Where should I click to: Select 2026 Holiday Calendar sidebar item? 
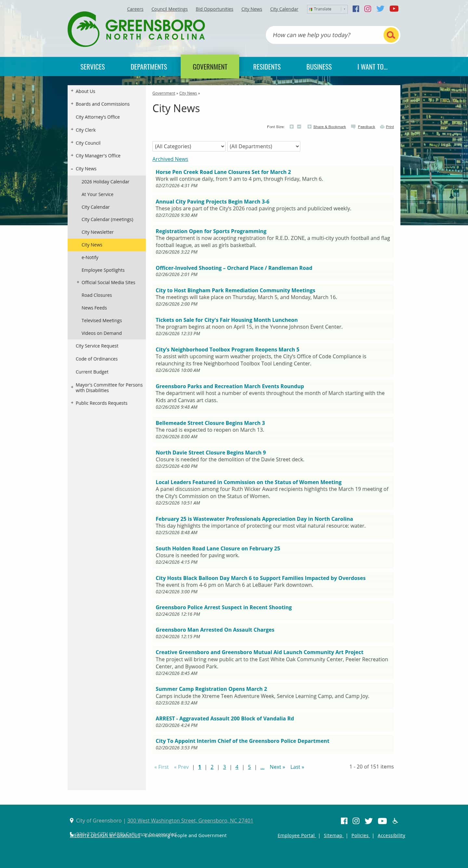[x=105, y=182]
